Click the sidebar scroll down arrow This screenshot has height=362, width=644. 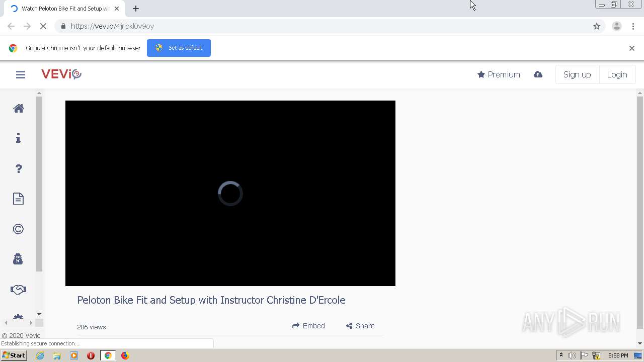coord(39,314)
